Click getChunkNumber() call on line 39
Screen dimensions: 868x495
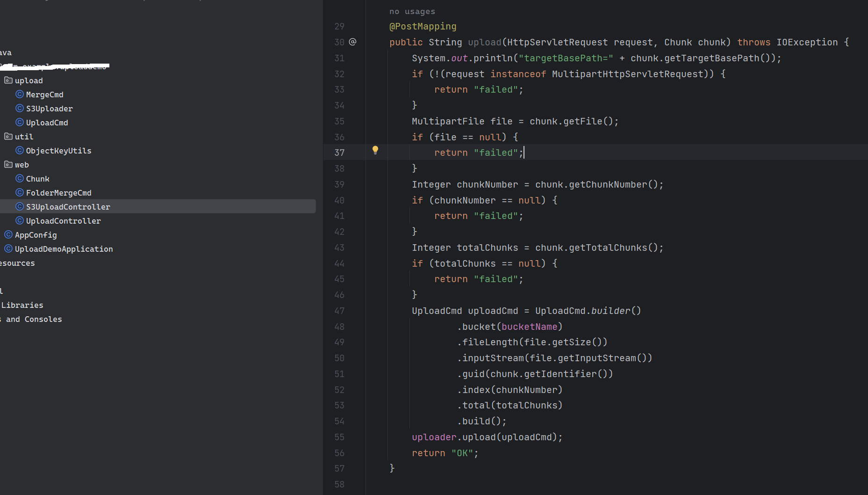point(614,184)
